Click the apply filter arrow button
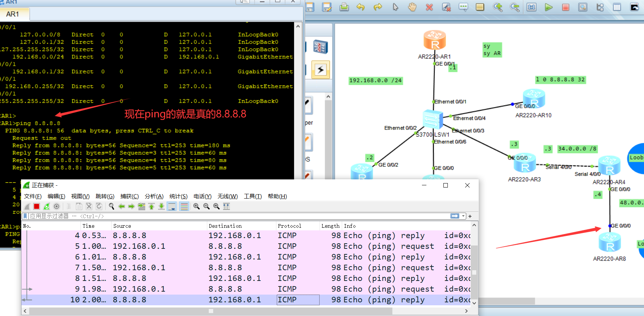 pyautogui.click(x=455, y=216)
